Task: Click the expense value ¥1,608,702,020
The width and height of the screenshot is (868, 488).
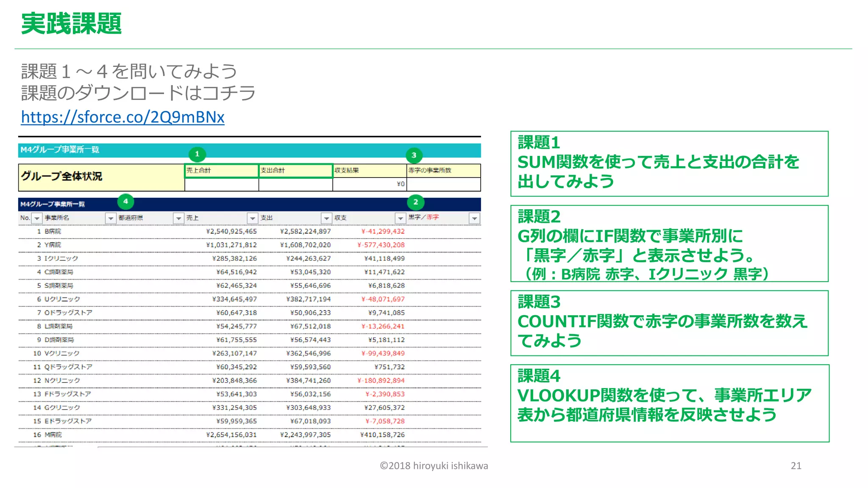Action: coord(306,245)
